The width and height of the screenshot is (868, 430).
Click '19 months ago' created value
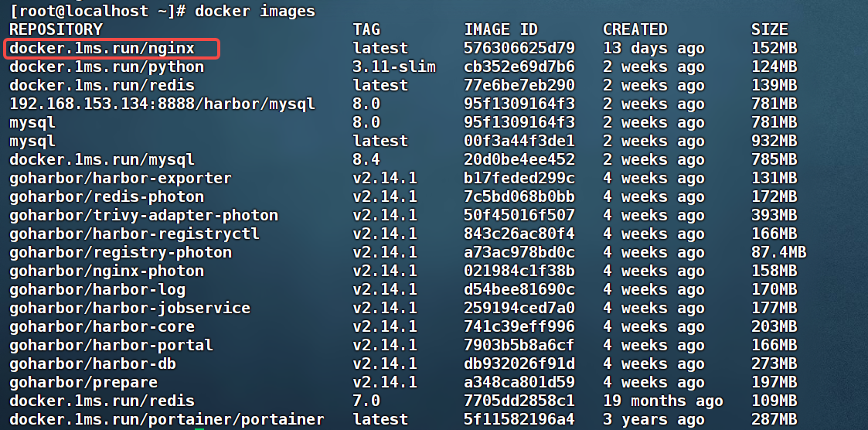[662, 401]
